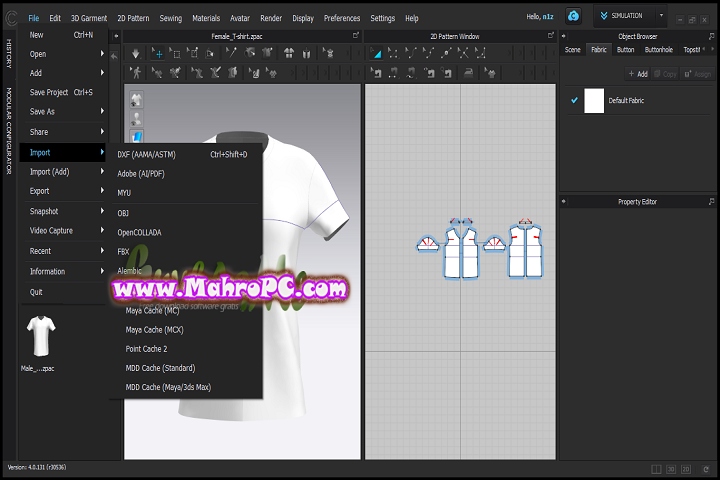Click the walking avatar icon

pyautogui.click(x=135, y=73)
